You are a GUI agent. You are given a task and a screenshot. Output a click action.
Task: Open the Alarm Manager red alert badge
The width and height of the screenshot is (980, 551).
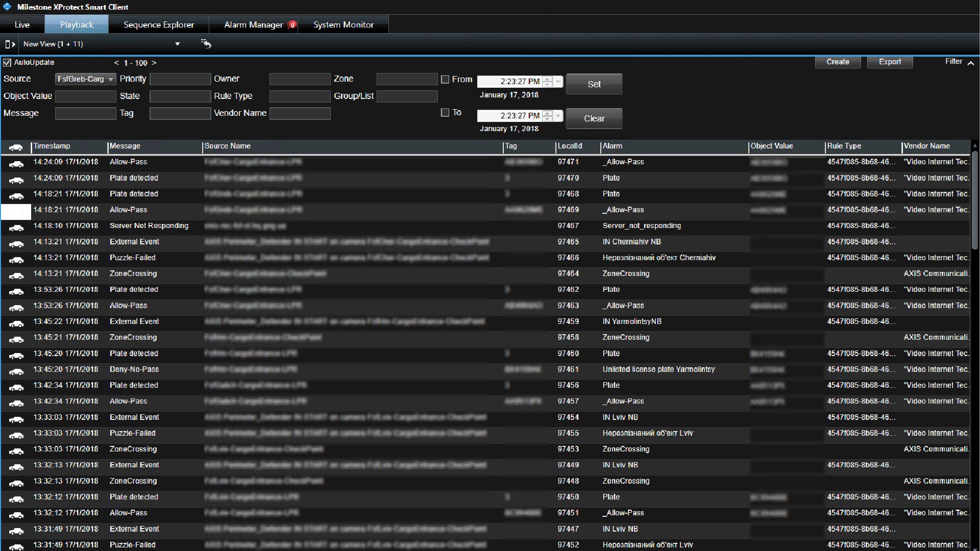(292, 24)
